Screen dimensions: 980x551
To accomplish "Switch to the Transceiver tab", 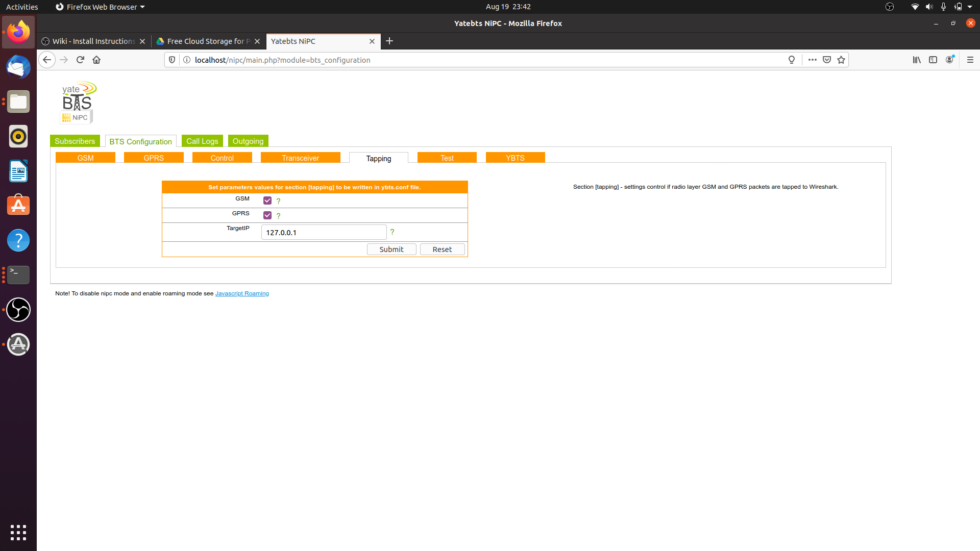I will coord(300,158).
